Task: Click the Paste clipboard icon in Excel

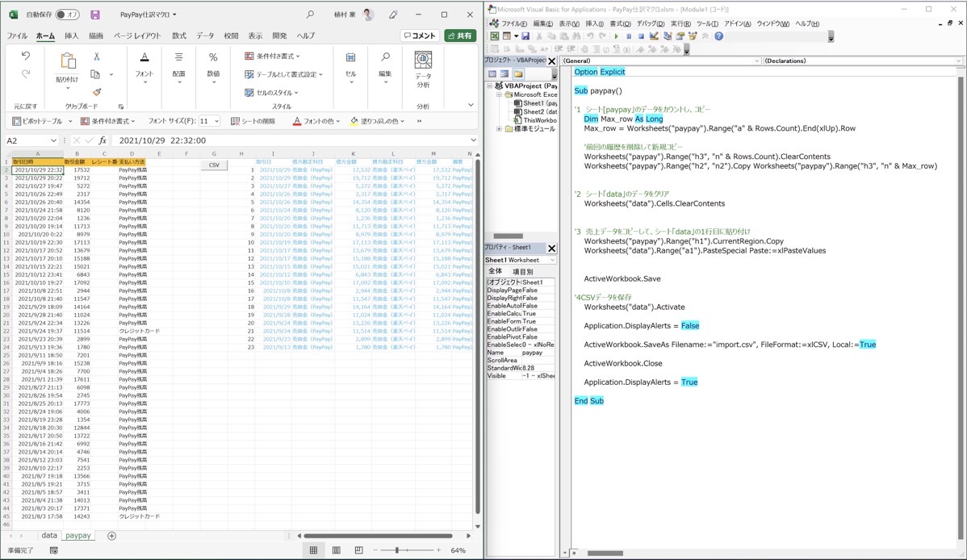Action: [68, 61]
